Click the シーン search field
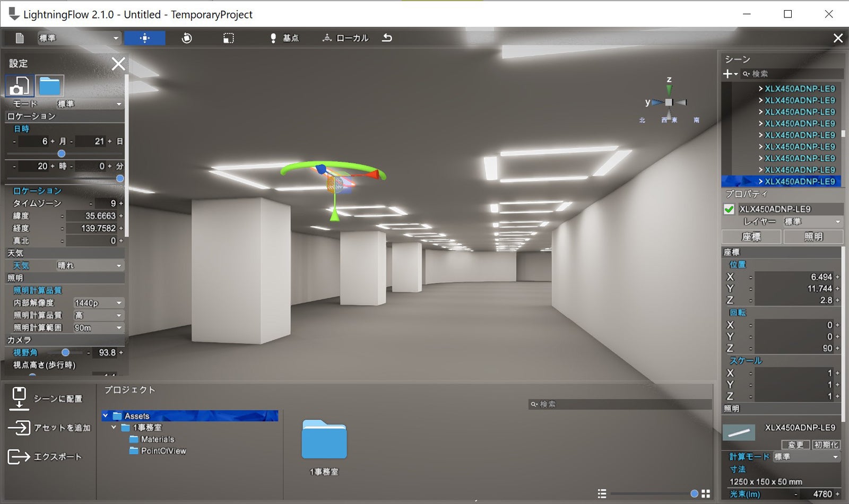Viewport: 849px width, 504px height. coord(792,74)
